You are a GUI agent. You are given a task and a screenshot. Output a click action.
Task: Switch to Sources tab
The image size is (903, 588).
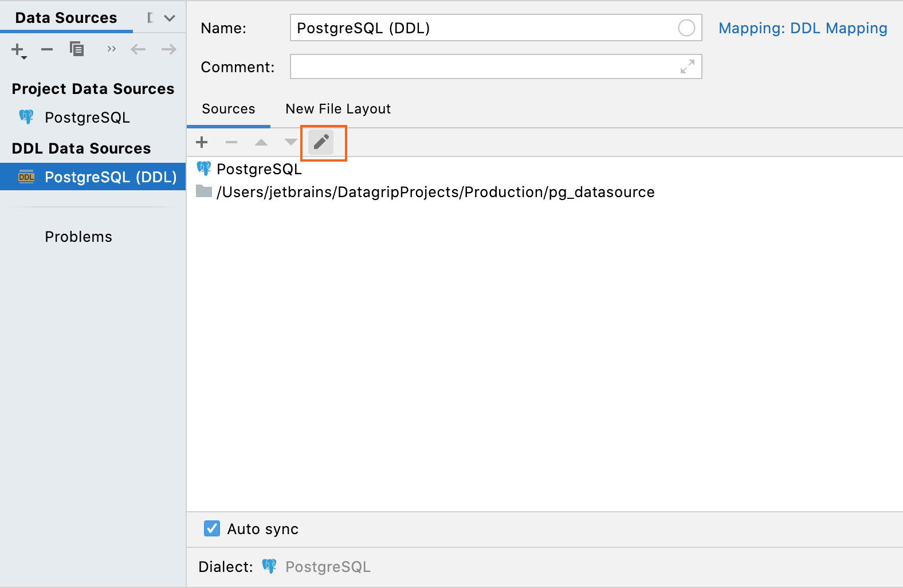(229, 109)
